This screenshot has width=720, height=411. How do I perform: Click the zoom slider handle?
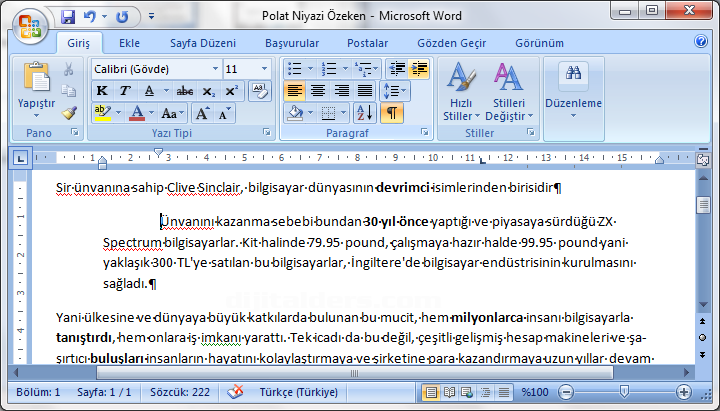pyautogui.click(x=624, y=392)
